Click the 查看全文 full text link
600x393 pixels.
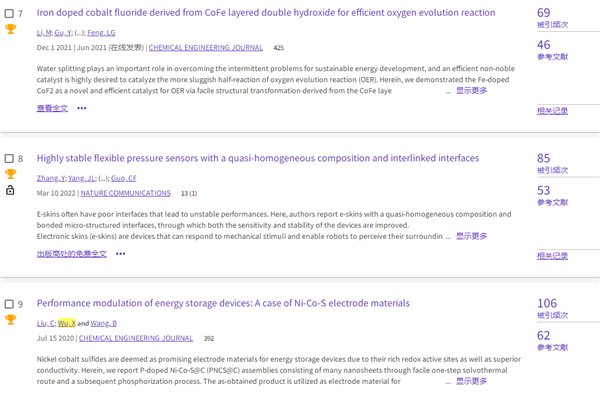pos(52,108)
